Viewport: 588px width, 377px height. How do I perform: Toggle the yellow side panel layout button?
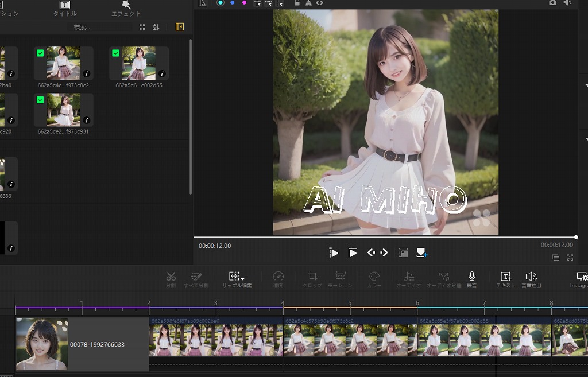(180, 26)
